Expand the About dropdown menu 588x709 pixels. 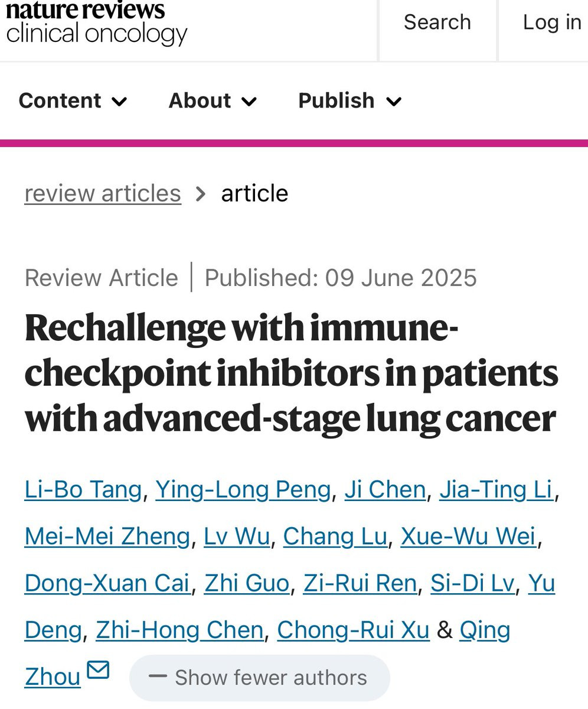click(x=213, y=100)
